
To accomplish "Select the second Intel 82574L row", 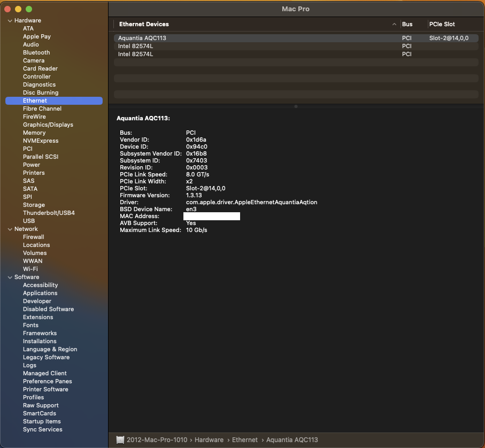I will tap(296, 54).
